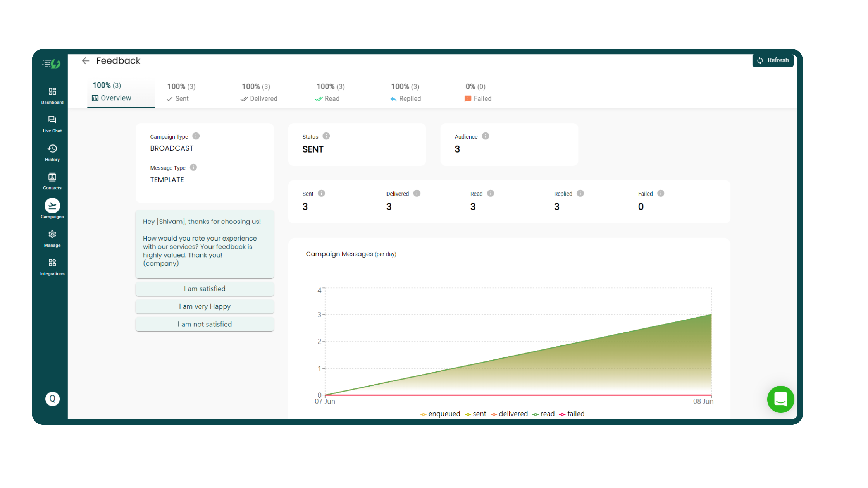868x488 pixels.
Task: Open the green chat widget bubble
Action: pyautogui.click(x=780, y=399)
